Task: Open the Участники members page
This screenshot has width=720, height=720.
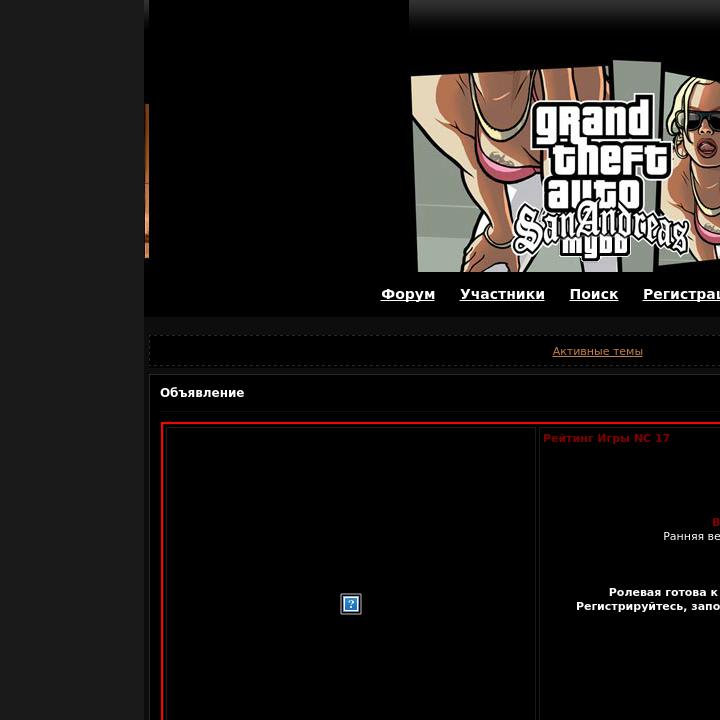Action: (502, 294)
